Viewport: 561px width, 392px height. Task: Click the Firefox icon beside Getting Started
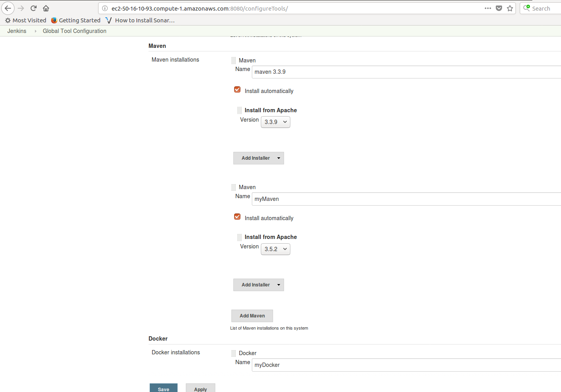click(54, 20)
